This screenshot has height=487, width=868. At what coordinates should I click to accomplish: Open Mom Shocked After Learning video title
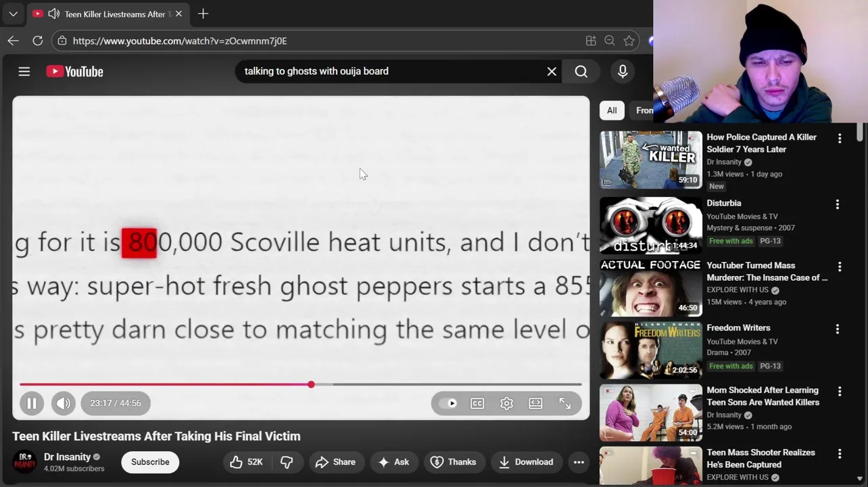(763, 396)
